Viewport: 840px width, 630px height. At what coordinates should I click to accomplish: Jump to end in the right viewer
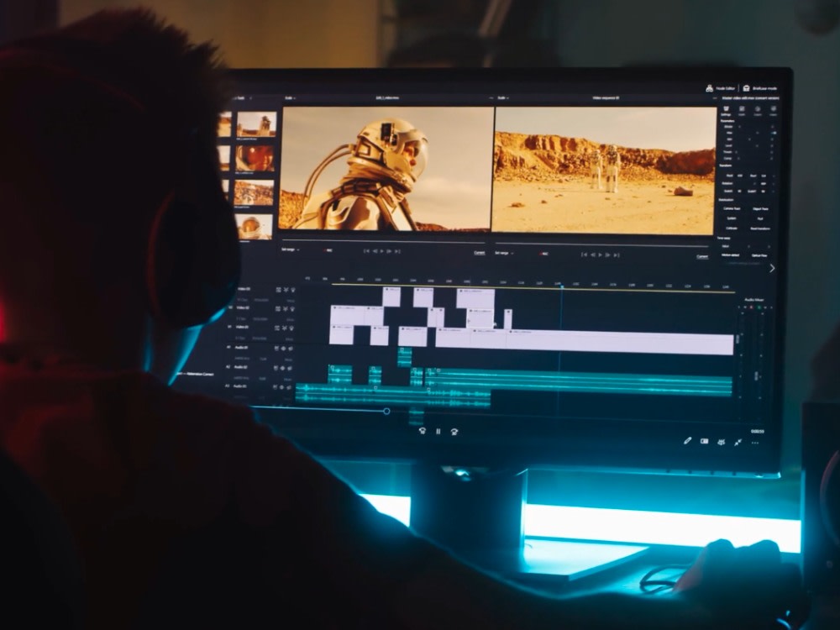[x=617, y=255]
